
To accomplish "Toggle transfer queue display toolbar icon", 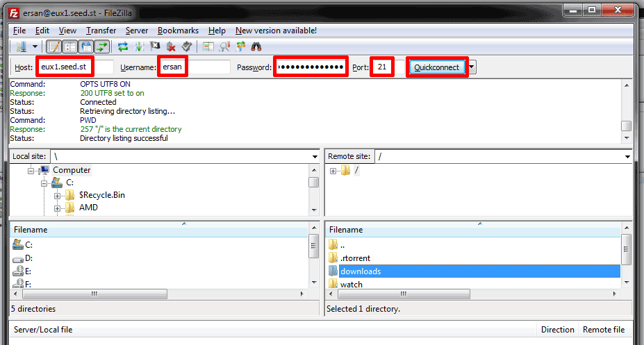I will point(102,47).
